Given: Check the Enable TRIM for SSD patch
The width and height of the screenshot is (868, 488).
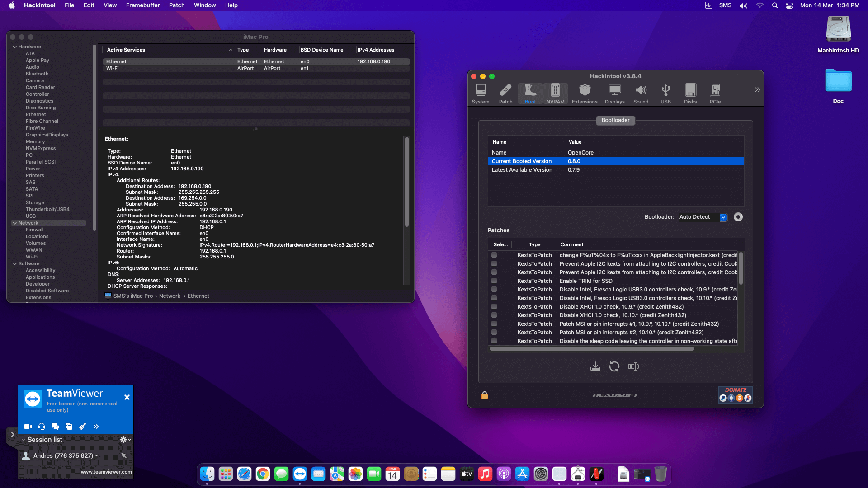Looking at the screenshot, I should click(494, 281).
